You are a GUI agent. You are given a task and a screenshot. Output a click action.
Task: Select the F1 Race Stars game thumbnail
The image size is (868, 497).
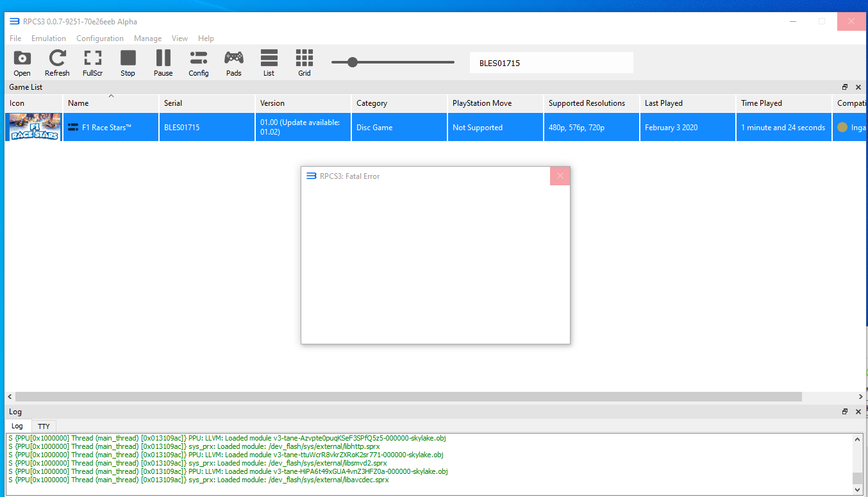pyautogui.click(x=35, y=127)
